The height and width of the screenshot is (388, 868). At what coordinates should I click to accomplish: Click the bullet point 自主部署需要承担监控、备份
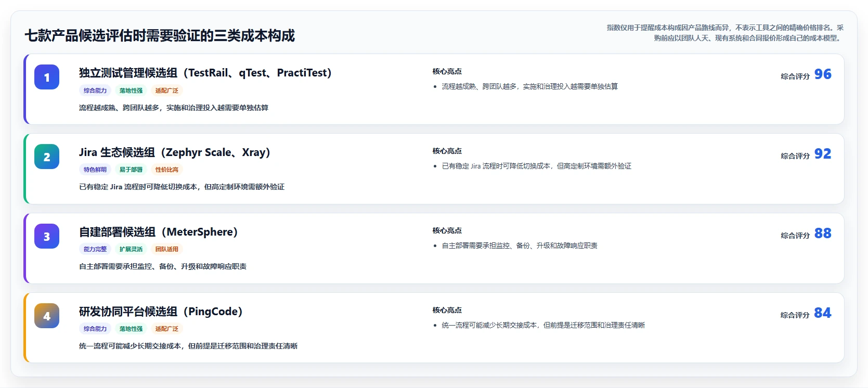[520, 245]
